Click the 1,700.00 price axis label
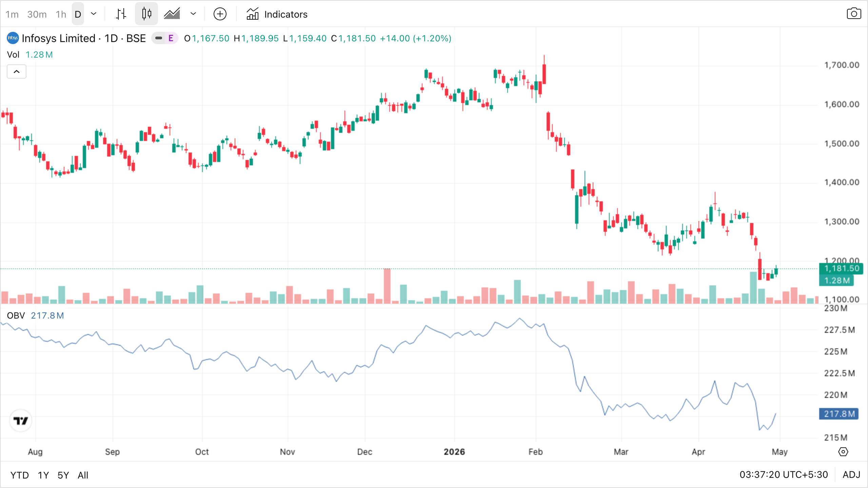The height and width of the screenshot is (488, 868). [x=842, y=65]
